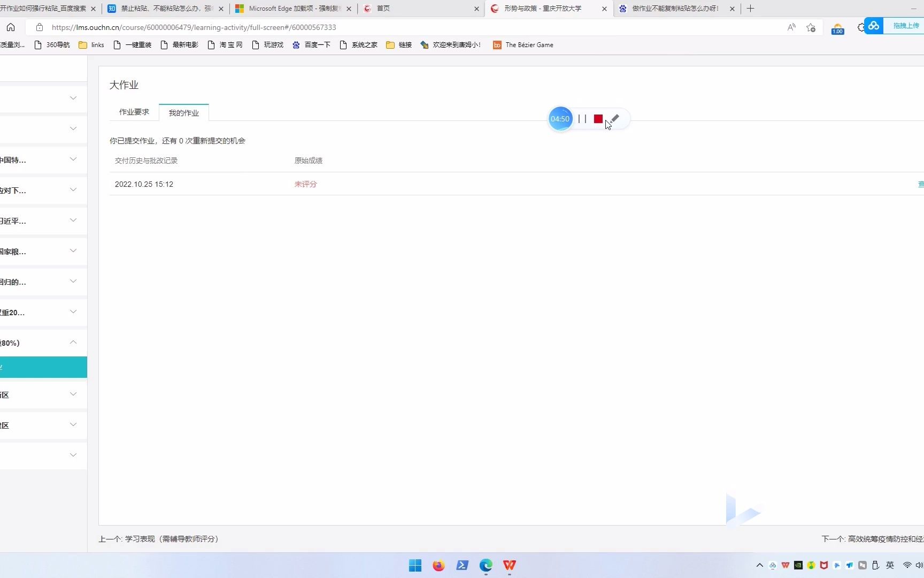Open the Wi-Fi network tray icon

(x=907, y=565)
